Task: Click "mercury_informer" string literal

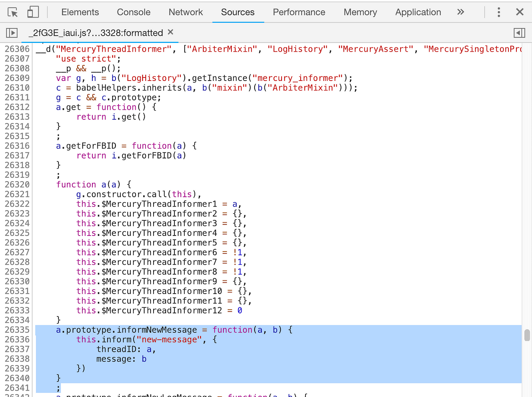Action: coord(298,78)
